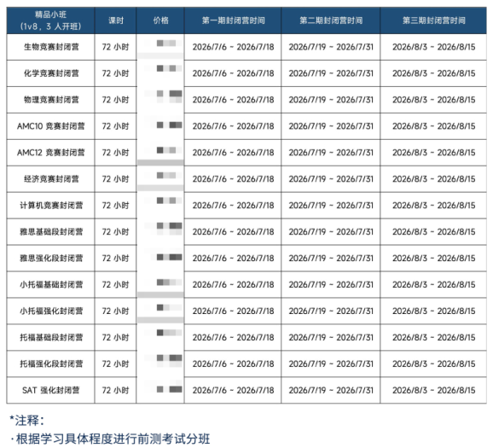Click 2026/8/3 ~ 2026/8/15 in 托福强化段封闭营 row
This screenshot has height=448, width=493.
tap(433, 364)
